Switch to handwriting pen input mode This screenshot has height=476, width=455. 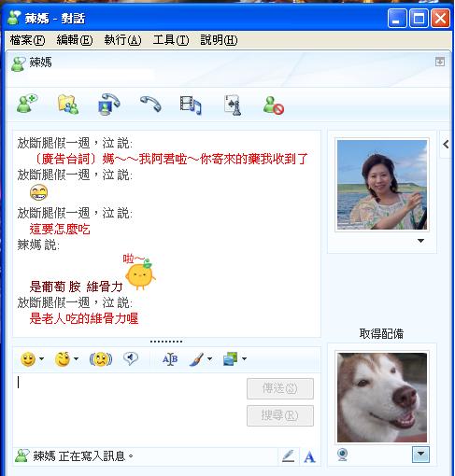(289, 456)
